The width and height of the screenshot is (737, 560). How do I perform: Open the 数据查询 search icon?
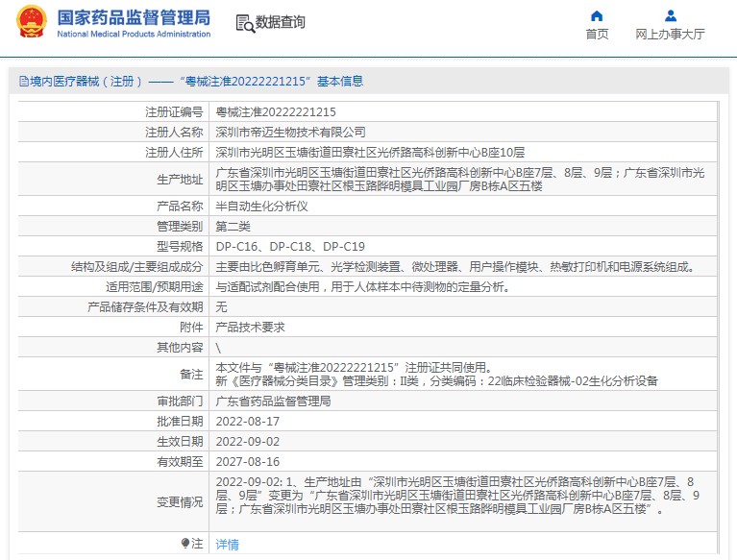[245, 23]
